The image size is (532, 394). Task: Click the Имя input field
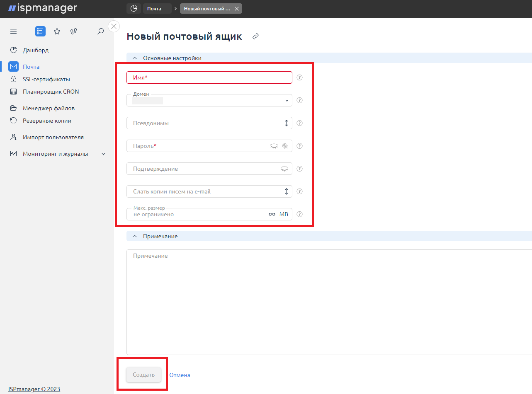[x=209, y=77]
